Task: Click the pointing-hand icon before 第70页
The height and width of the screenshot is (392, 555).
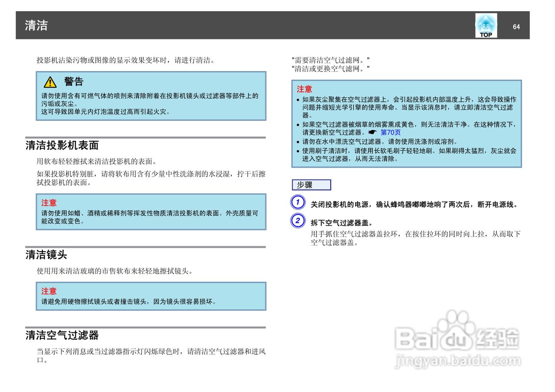Action: 373,132
